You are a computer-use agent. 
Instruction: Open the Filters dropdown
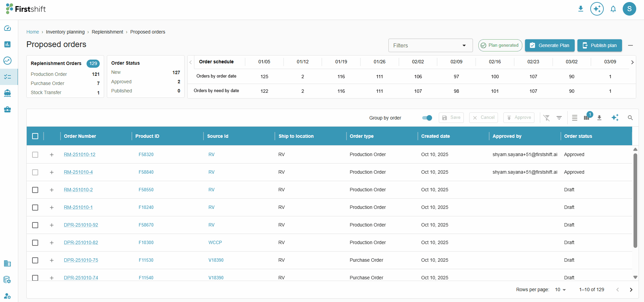[x=430, y=45]
